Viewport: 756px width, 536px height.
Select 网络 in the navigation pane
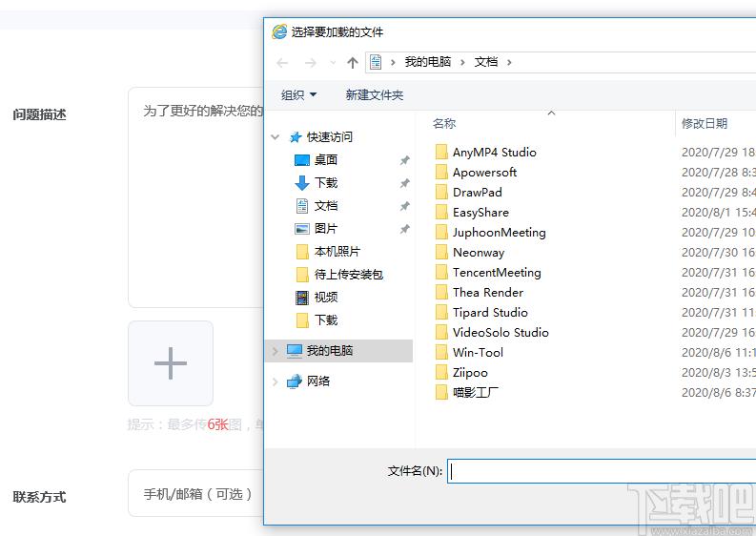[318, 381]
